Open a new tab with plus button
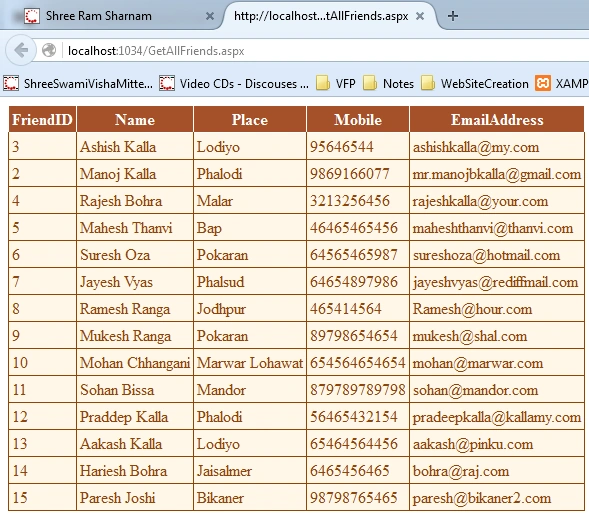The image size is (589, 513). click(453, 16)
